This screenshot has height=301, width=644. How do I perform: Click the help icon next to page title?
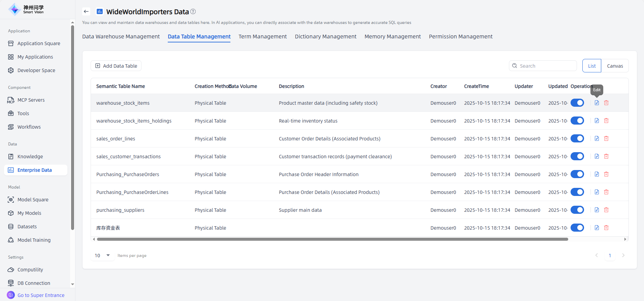coord(193,11)
